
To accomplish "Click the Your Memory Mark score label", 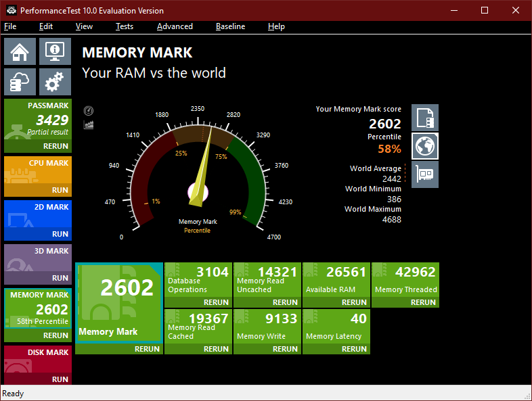I will 358,109.
